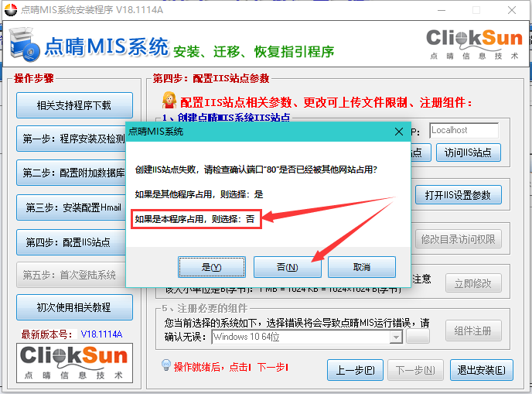Click the ClickSun logo in header
The image size is (532, 394).
tap(472, 43)
